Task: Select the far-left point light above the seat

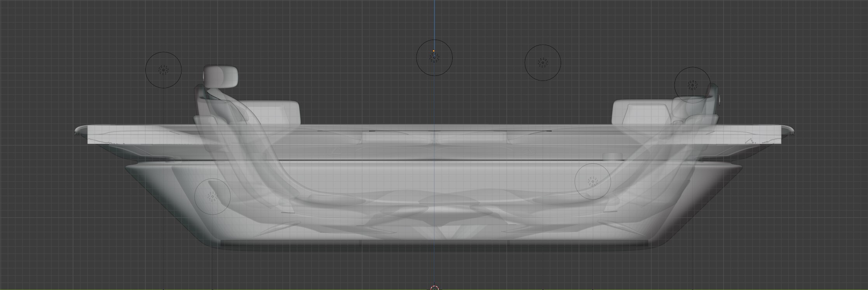Action: click(x=163, y=70)
